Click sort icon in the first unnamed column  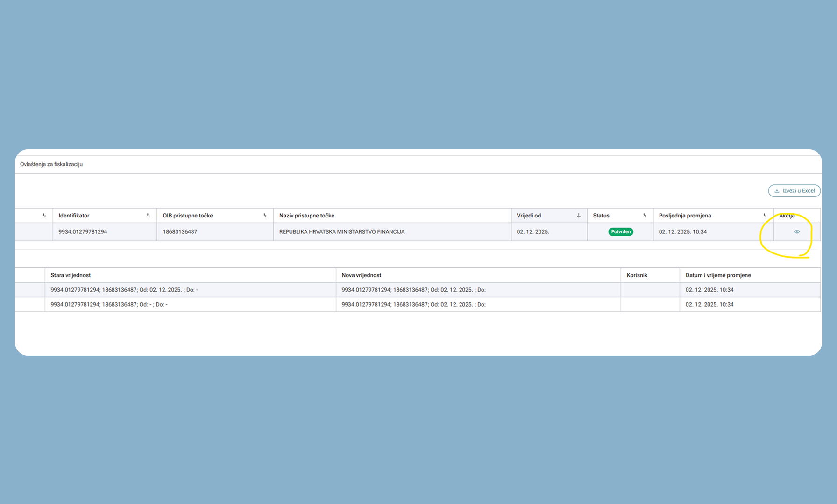[44, 216]
